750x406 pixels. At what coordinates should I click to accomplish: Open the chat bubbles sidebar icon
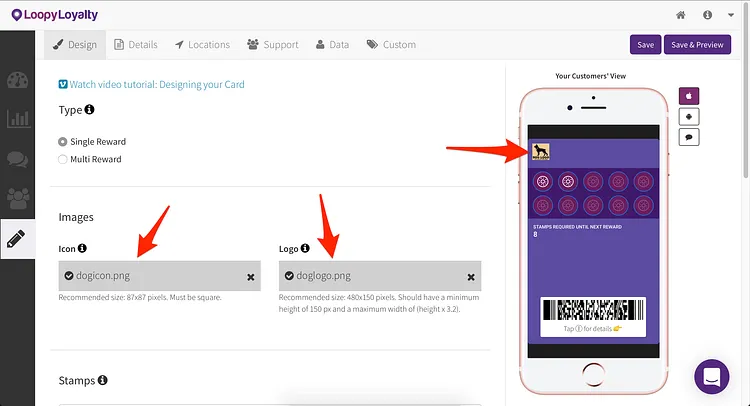[17, 159]
